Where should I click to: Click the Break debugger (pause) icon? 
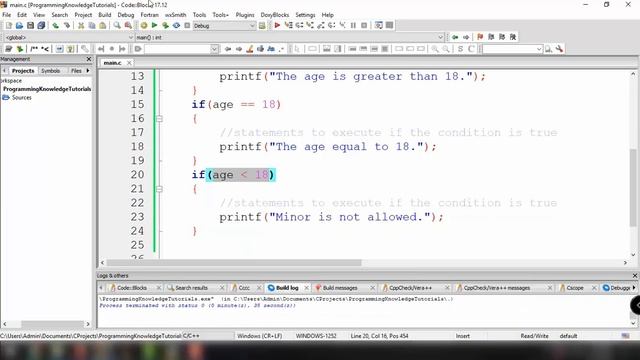(x=353, y=25)
